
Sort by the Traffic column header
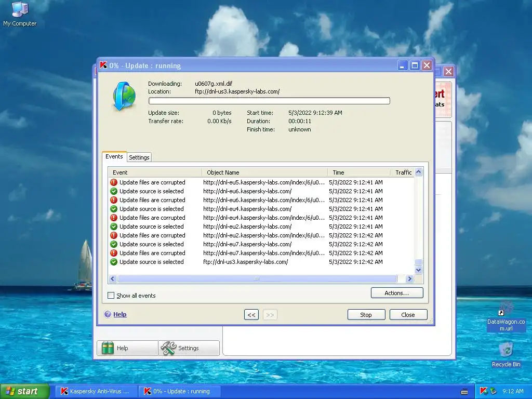(x=403, y=172)
